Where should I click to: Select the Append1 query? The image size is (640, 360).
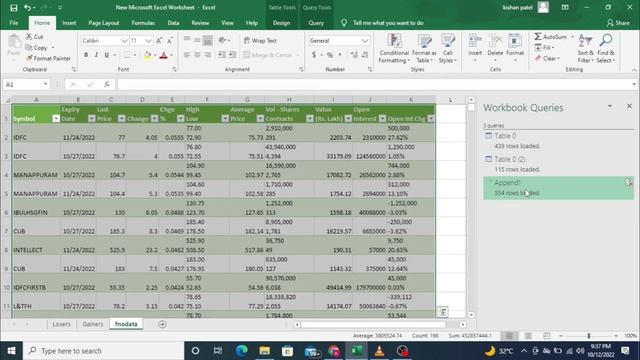(x=558, y=188)
